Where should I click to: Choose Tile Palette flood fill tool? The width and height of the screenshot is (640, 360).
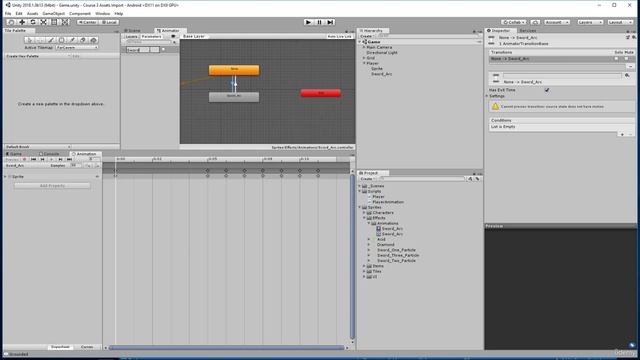tap(93, 40)
